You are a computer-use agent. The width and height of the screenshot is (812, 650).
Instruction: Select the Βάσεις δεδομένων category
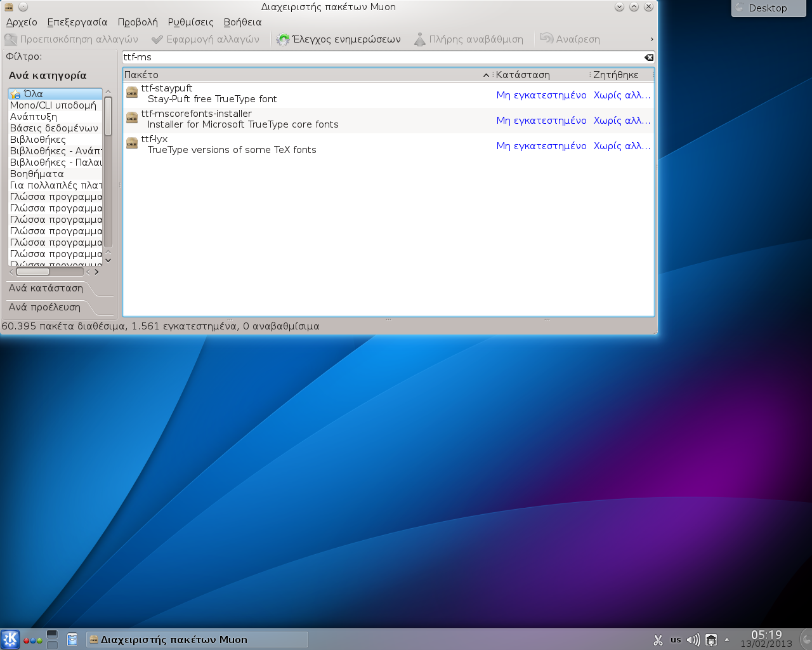click(54, 128)
